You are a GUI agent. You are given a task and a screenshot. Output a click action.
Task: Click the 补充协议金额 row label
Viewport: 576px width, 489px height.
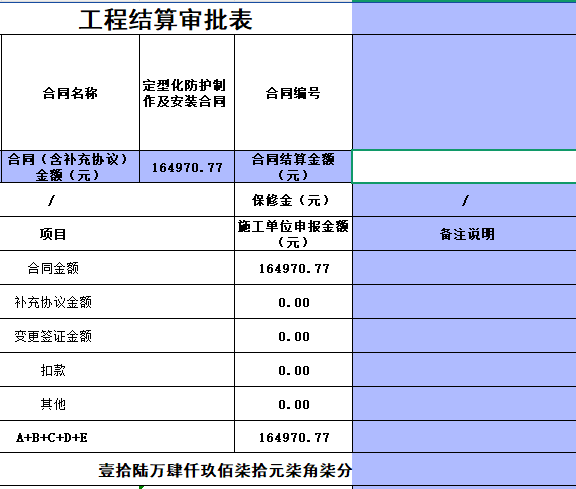tap(53, 302)
